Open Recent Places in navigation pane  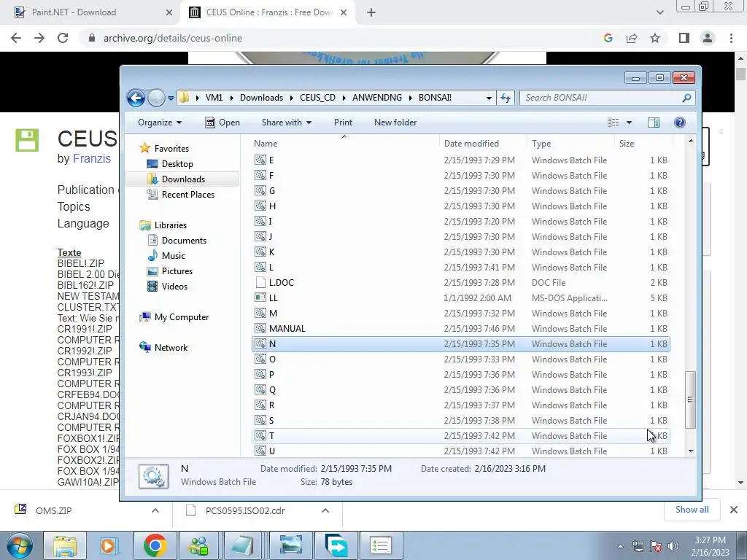(x=187, y=194)
